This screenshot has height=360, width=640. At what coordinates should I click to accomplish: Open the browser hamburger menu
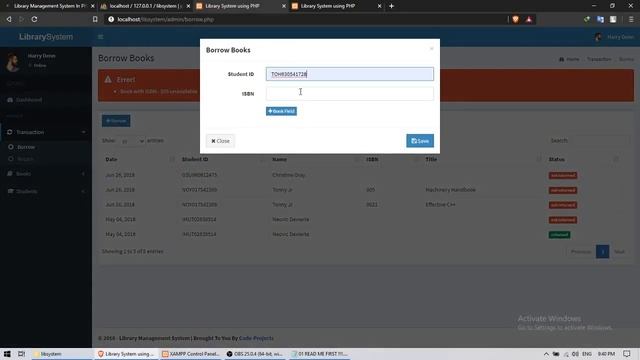[631, 19]
